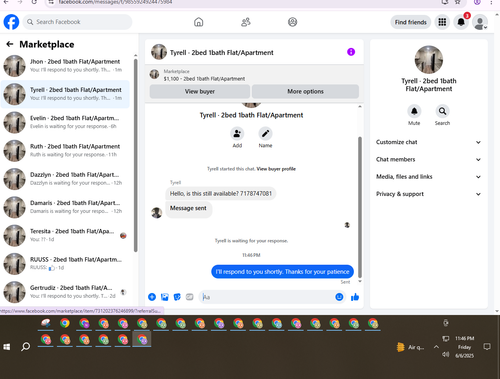Open more actions plus icon in composer
Viewport: 500px width, 379px height.
coord(152,297)
